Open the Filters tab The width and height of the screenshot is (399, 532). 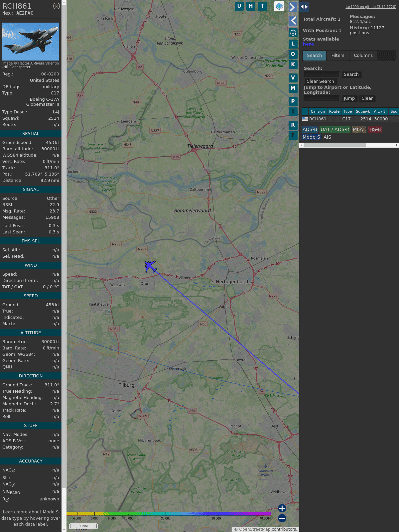tap(338, 56)
